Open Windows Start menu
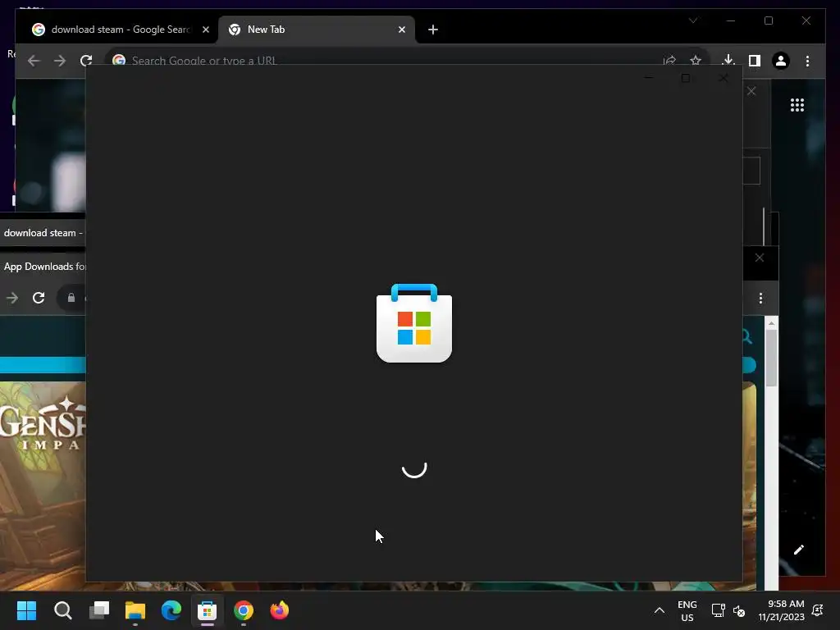 [27, 610]
